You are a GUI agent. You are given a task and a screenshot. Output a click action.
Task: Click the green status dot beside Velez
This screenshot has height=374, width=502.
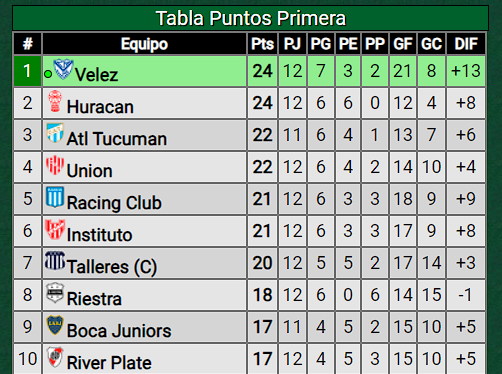(48, 74)
